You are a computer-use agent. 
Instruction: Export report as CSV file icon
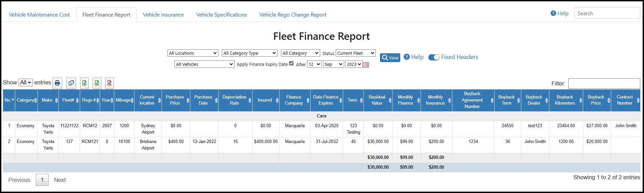click(97, 83)
